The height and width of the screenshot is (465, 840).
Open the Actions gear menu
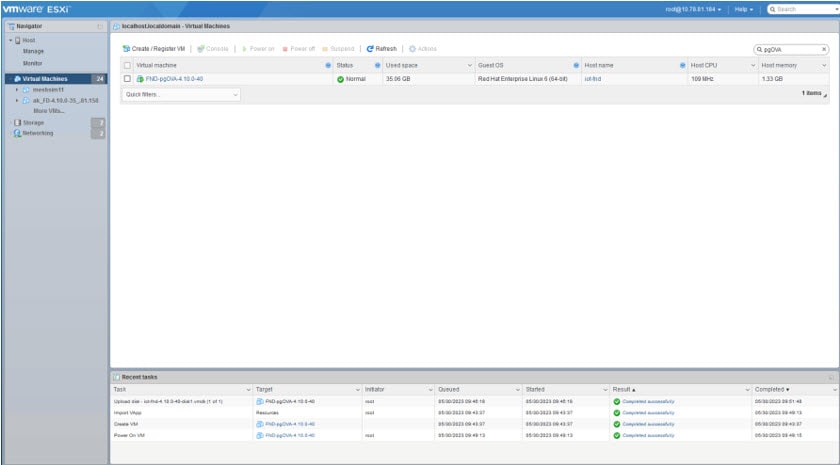[x=423, y=49]
